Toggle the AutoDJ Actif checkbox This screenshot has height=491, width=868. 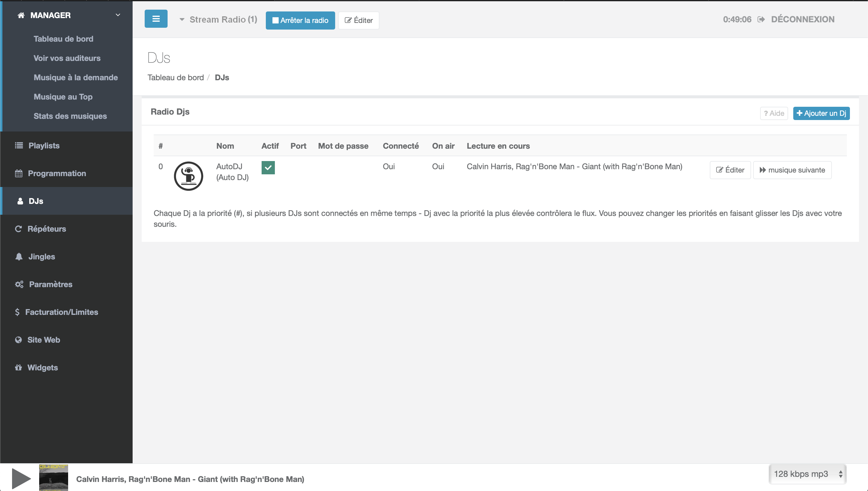[268, 168]
